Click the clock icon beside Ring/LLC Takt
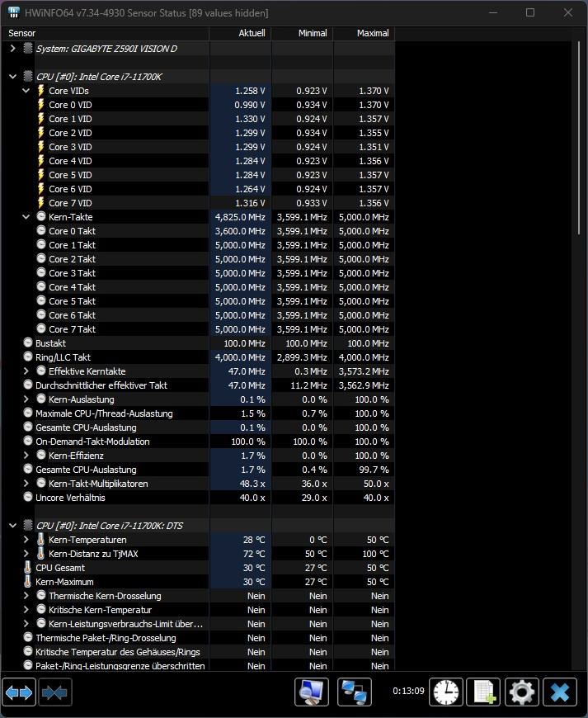Screen dimensions: 588x718 pos(28,357)
